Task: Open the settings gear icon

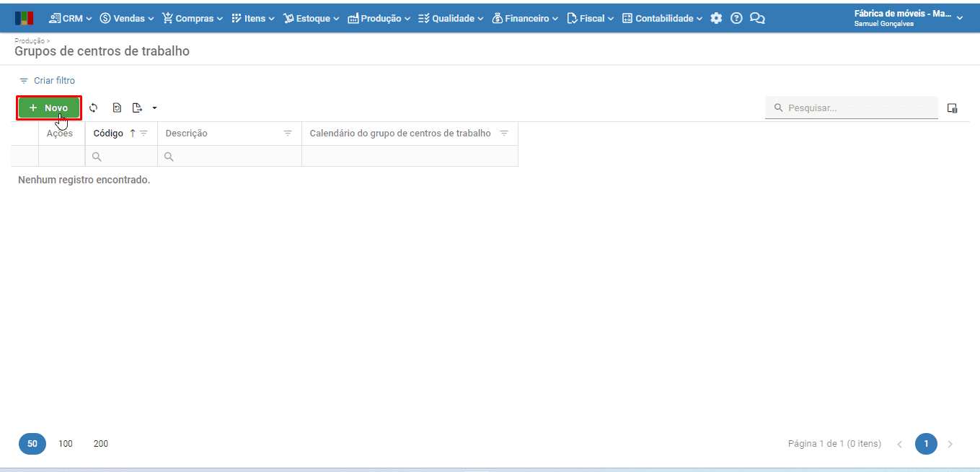Action: point(716,18)
